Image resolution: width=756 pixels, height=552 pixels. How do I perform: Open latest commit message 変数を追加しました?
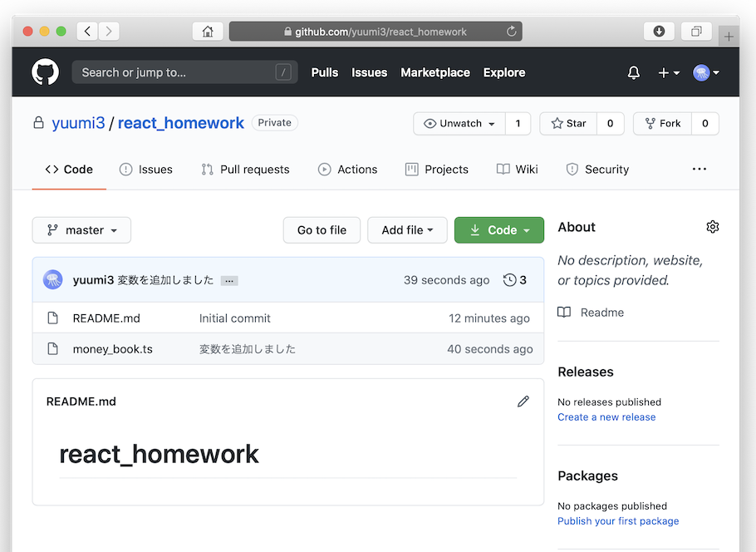pos(165,280)
